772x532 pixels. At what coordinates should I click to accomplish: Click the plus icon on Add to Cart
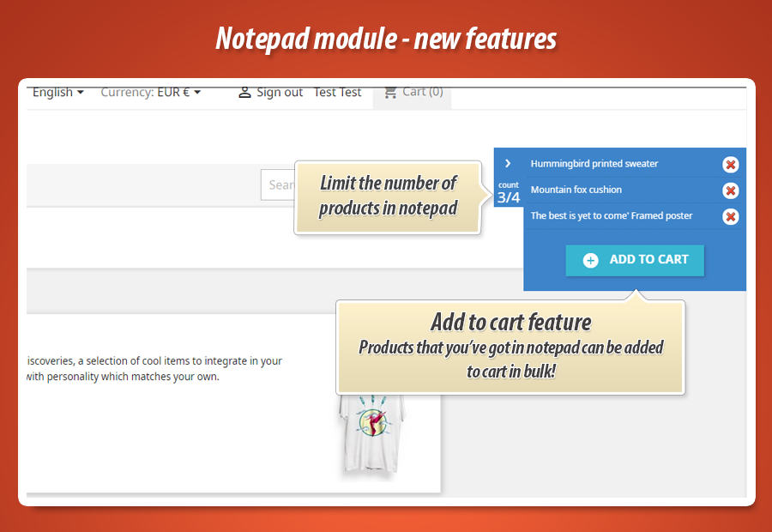[590, 260]
